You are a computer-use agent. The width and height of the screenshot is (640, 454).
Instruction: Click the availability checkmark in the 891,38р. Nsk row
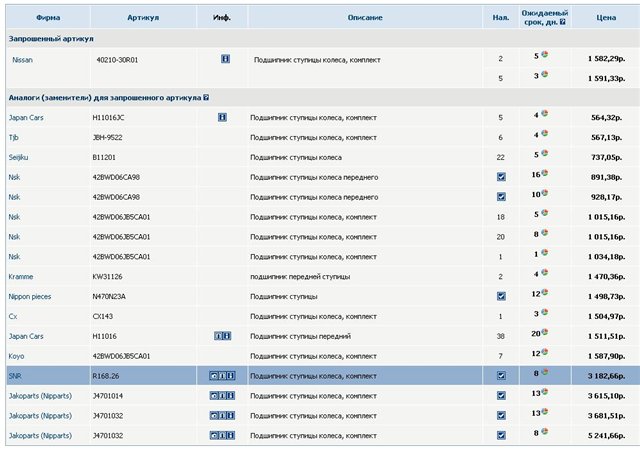tap(501, 177)
